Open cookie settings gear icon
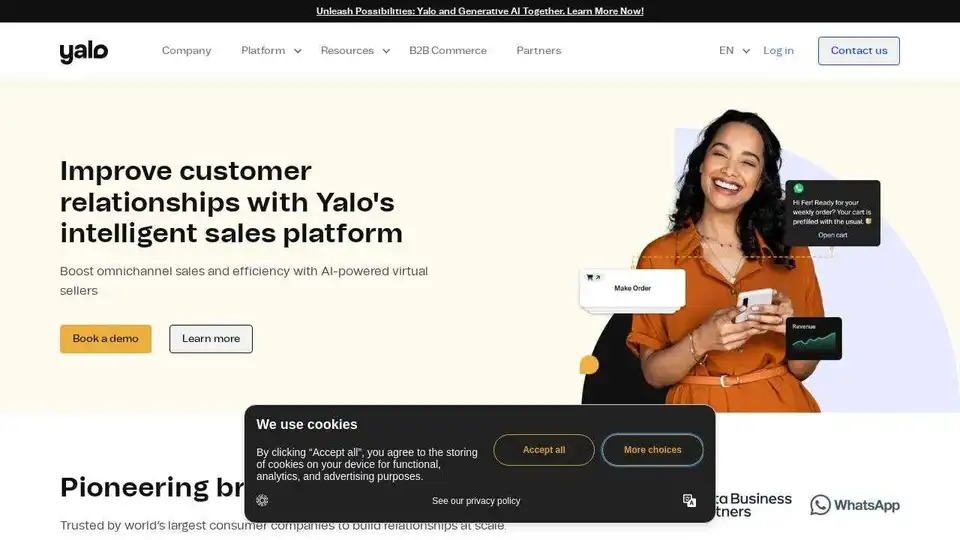Viewport: 960px width, 540px height. point(262,500)
